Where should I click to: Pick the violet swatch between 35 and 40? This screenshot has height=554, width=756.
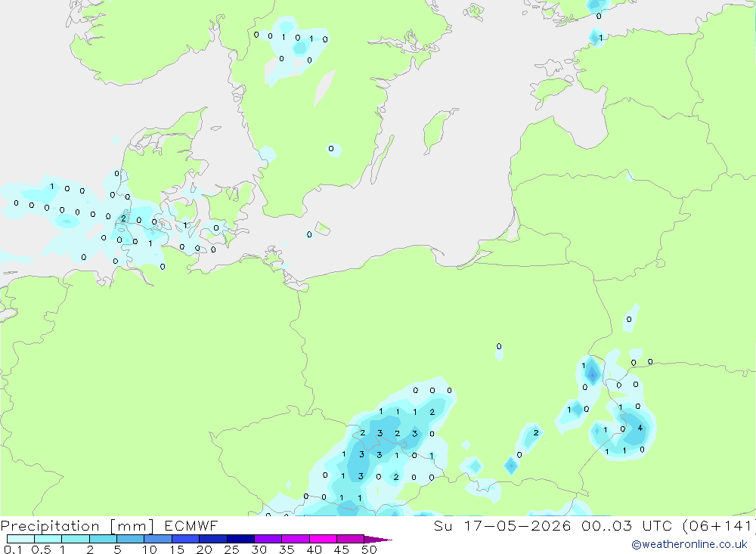click(296, 539)
